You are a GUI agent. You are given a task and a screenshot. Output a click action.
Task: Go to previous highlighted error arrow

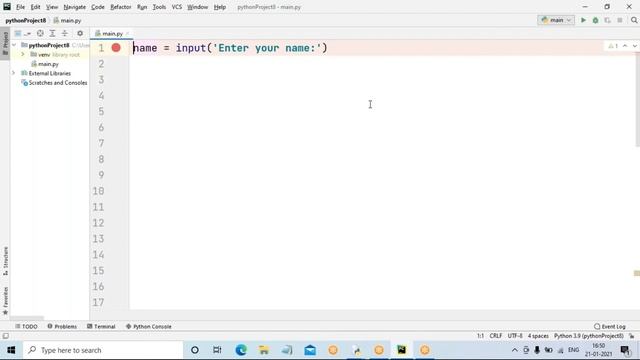[625, 46]
